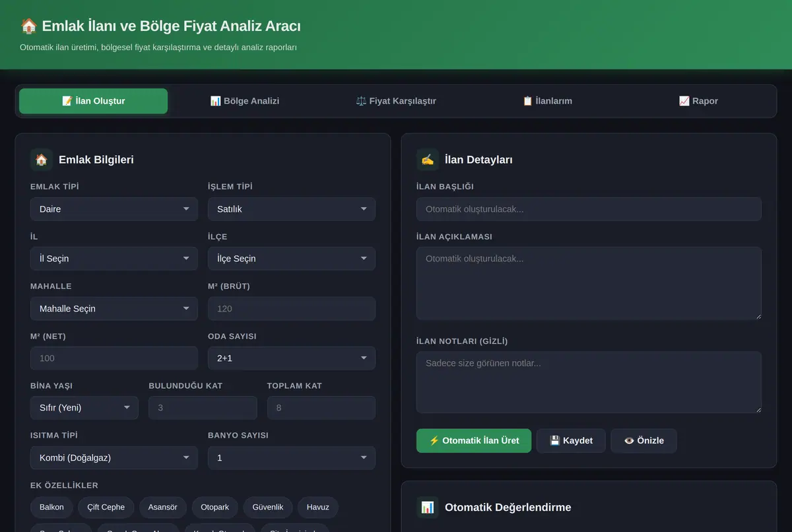Toggle the Havuz feature chip
Image resolution: width=792 pixels, height=532 pixels.
318,508
